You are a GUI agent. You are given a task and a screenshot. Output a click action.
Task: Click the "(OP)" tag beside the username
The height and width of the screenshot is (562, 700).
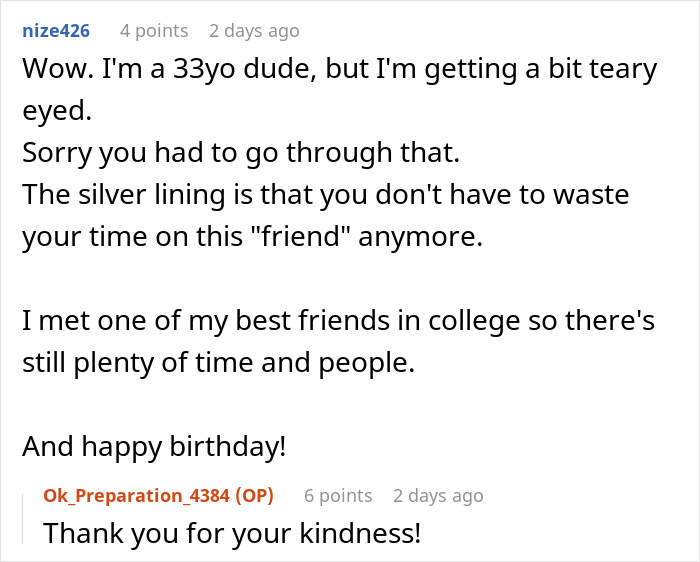coord(252,496)
